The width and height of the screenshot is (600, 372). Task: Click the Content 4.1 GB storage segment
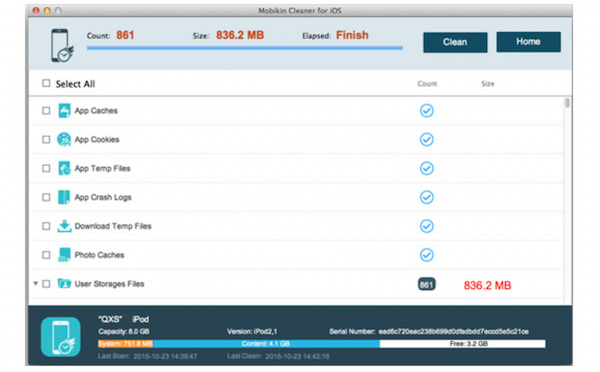pos(266,344)
